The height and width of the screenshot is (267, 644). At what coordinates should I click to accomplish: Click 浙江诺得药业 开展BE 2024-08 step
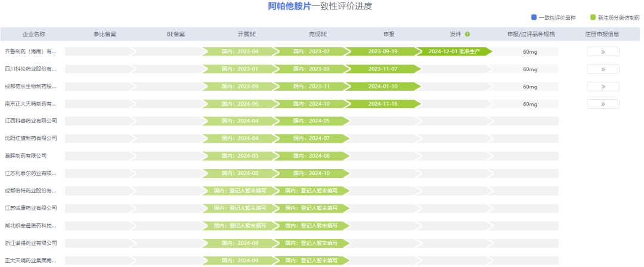[240, 243]
